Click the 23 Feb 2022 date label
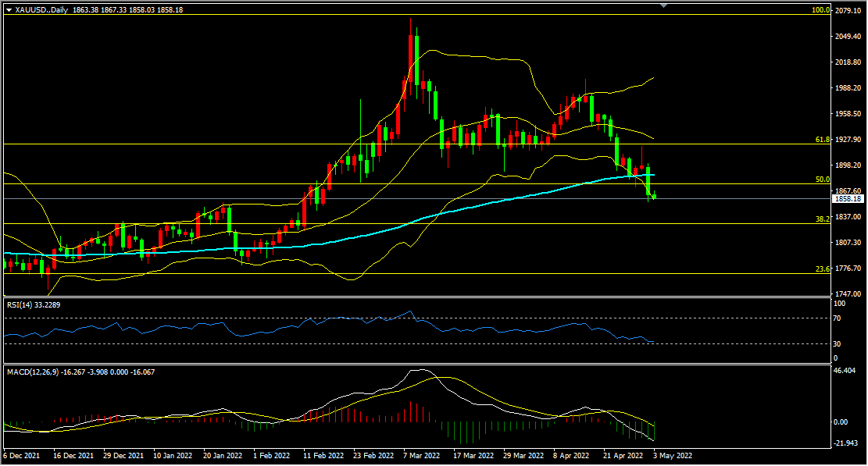Image resolution: width=868 pixels, height=466 pixels. 373,456
